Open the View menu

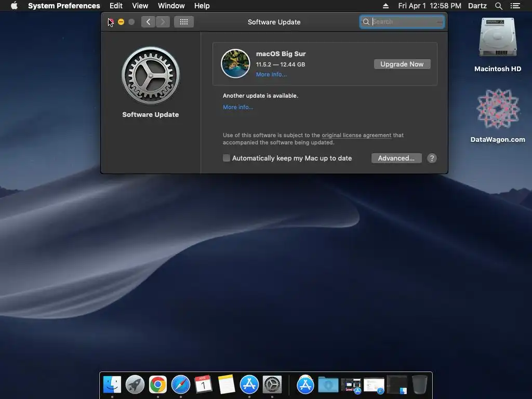coord(140,6)
